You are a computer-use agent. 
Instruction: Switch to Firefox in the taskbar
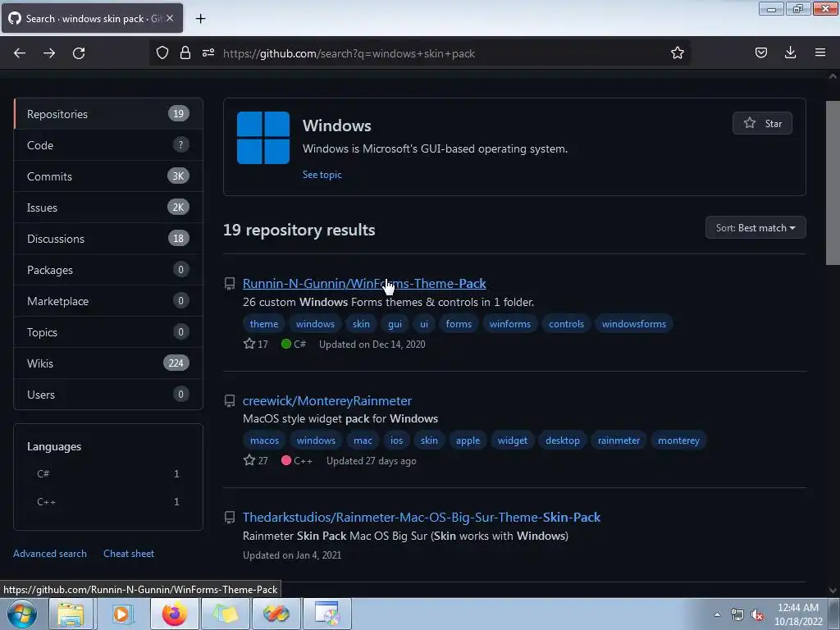point(174,614)
